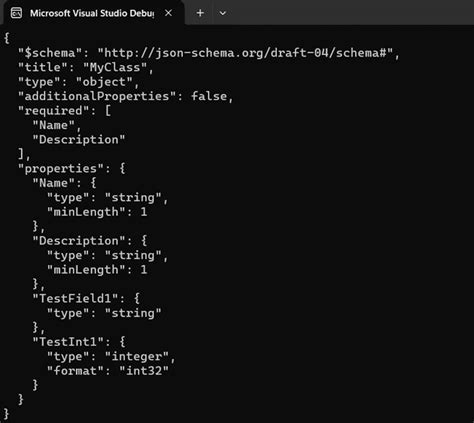The image size is (474, 423).
Task: Click the "integer" type value
Action: coord(137,356)
